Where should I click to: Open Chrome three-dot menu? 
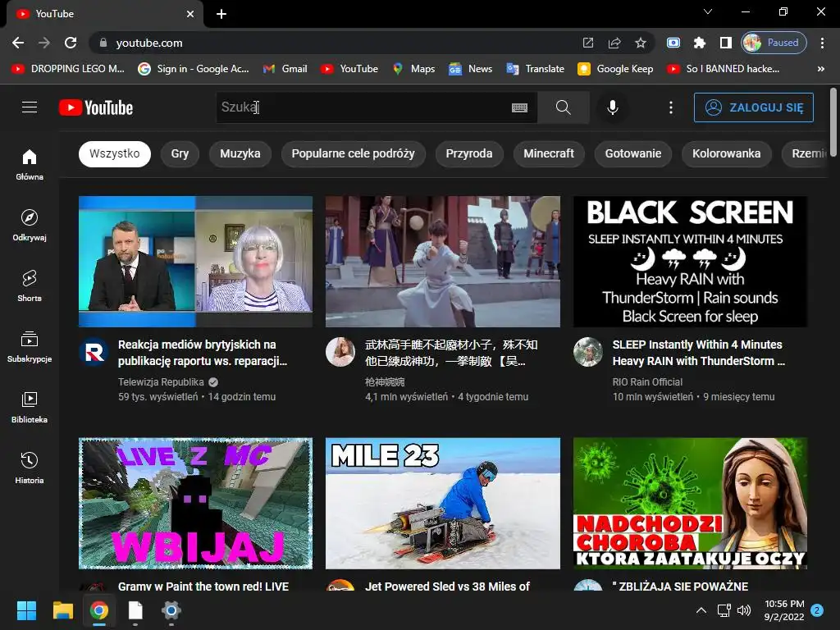(x=822, y=43)
